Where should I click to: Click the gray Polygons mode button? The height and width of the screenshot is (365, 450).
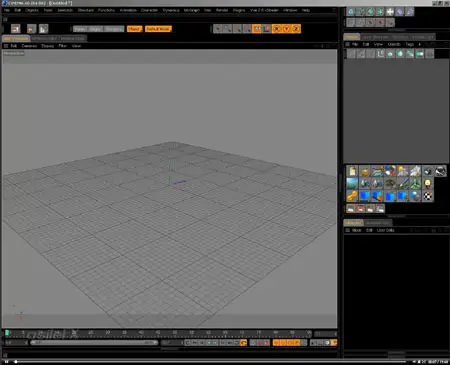113,29
